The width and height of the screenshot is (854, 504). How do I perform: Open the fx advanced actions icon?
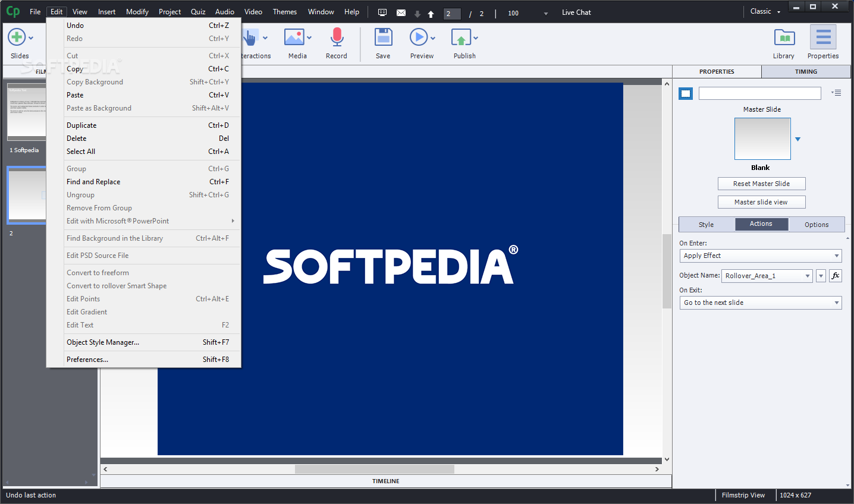tap(836, 276)
